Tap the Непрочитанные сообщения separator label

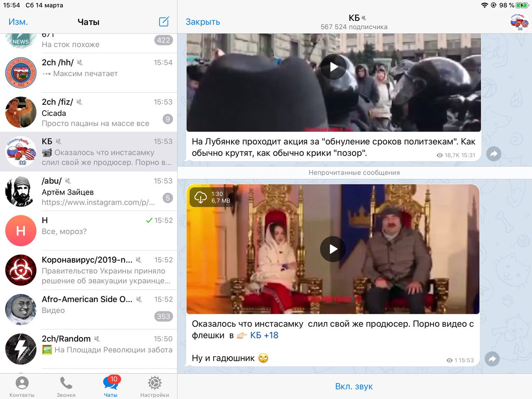354,172
